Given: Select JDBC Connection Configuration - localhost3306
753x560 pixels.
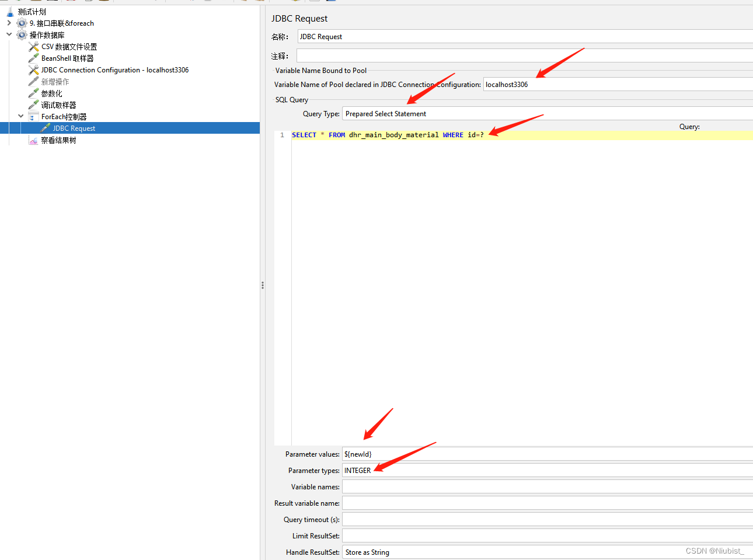Looking at the screenshot, I should 115,70.
